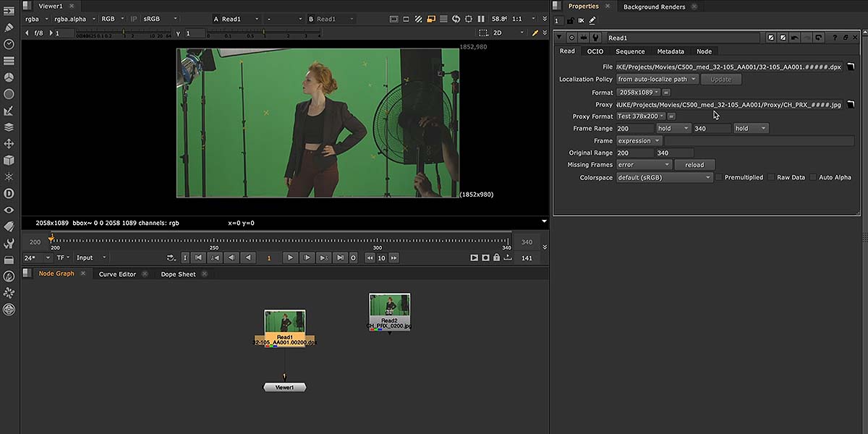
Task: Toggle the scanline display icon
Action: pos(443,19)
